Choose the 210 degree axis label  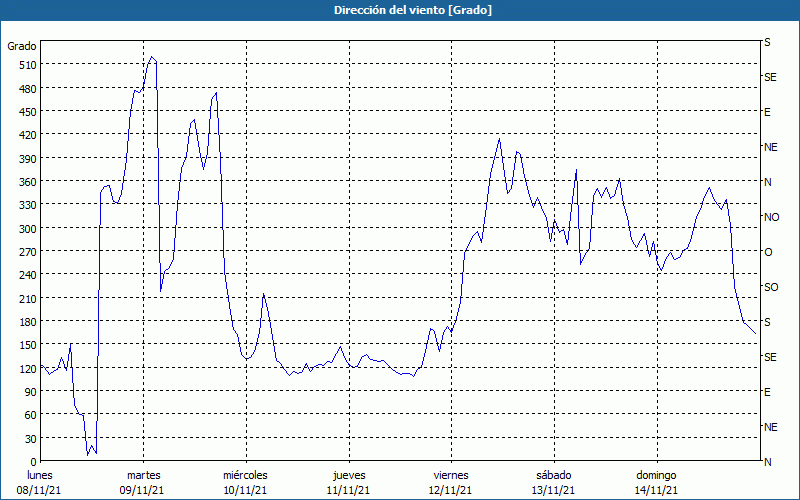(x=28, y=298)
